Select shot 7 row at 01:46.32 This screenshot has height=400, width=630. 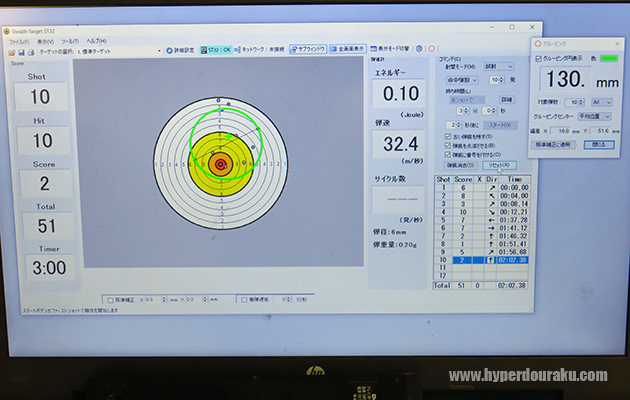[482, 236]
